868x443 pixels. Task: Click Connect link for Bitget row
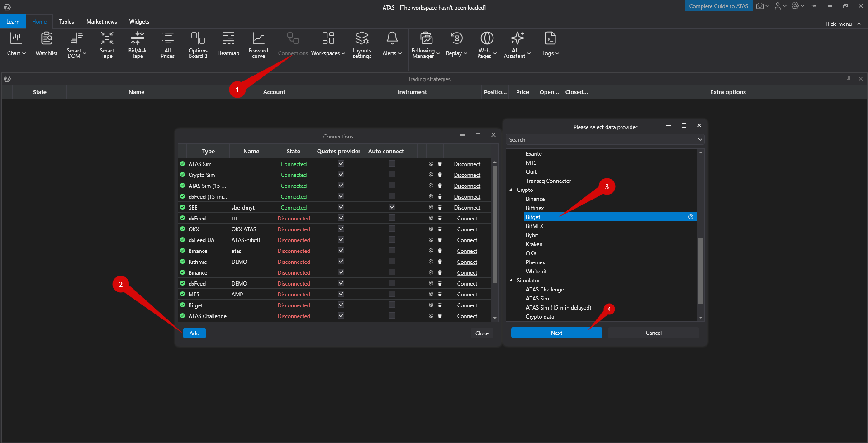click(x=467, y=305)
